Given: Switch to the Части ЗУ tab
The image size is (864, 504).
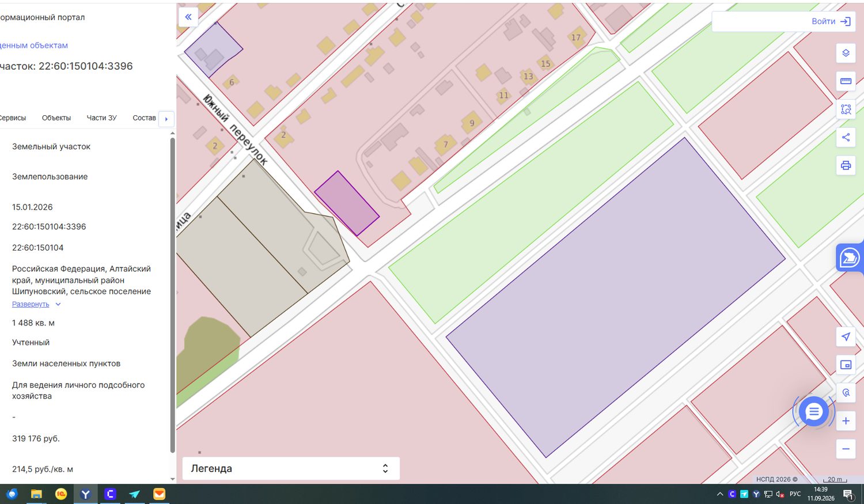Looking at the screenshot, I should pyautogui.click(x=101, y=118).
